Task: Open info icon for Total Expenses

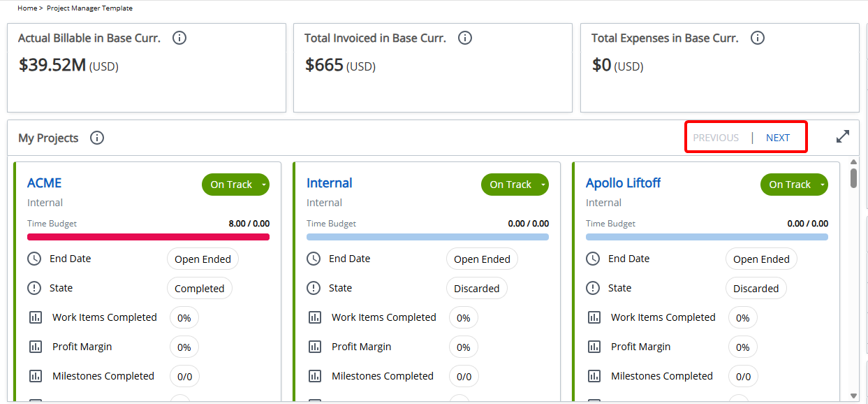Action: click(x=758, y=38)
